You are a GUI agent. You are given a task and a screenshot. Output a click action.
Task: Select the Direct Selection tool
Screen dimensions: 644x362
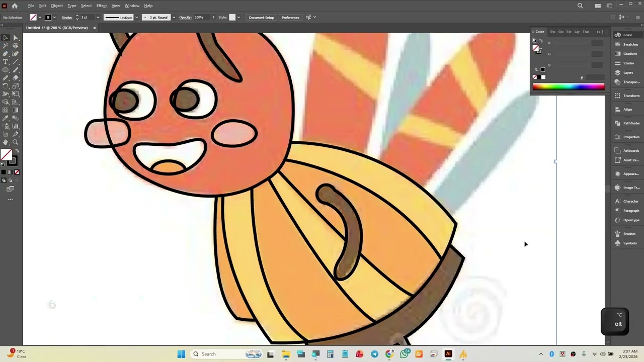[x=16, y=38]
